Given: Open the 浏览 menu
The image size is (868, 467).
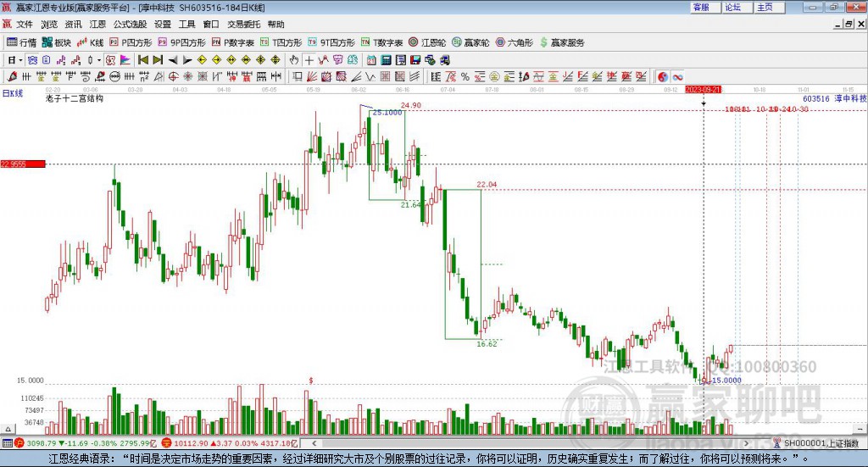Looking at the screenshot, I should (x=48, y=25).
